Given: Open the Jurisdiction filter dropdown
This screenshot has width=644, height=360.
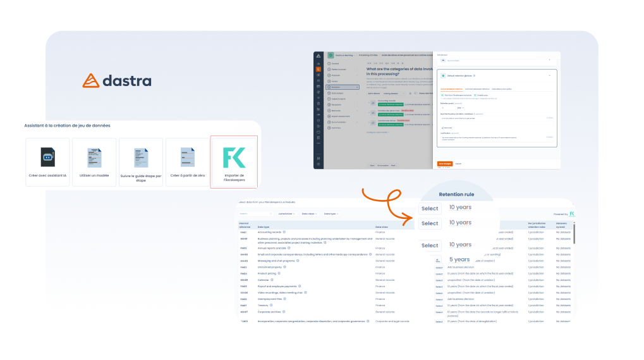Looking at the screenshot, I should [x=286, y=214].
